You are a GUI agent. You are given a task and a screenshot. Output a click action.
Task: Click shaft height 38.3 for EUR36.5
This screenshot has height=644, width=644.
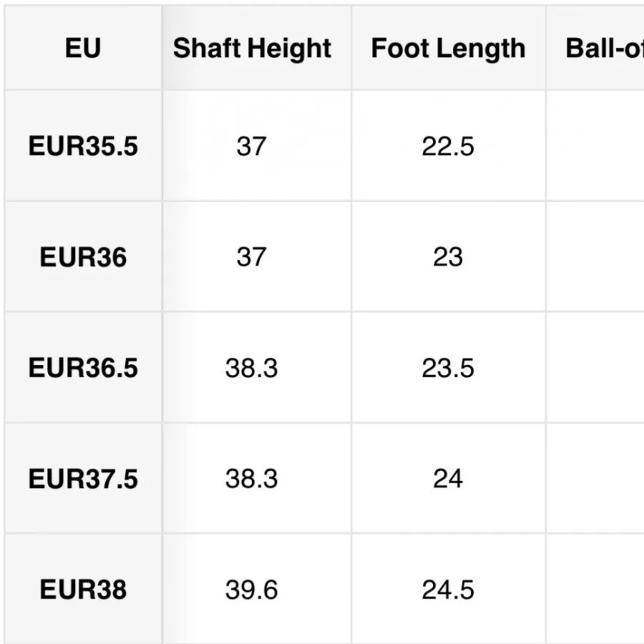point(251,368)
